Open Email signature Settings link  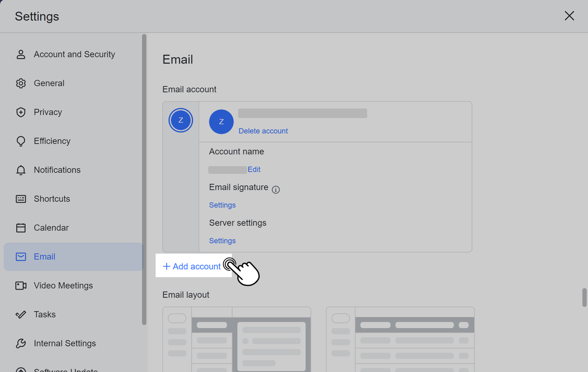(x=222, y=205)
